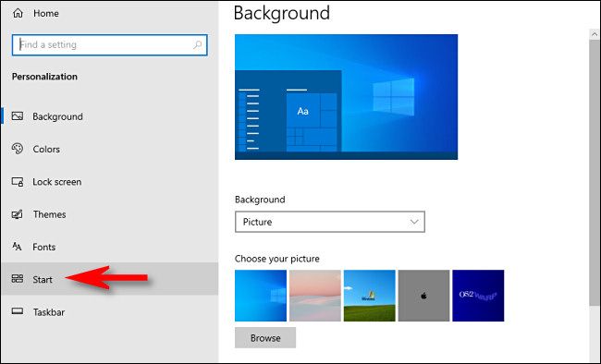Click the Taskbar icon

18,311
